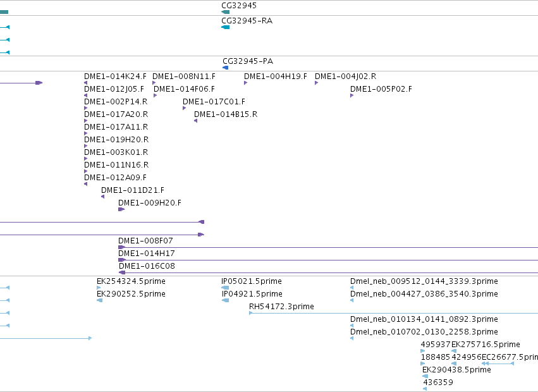Click the EK275716.5prime label

pos(486,345)
